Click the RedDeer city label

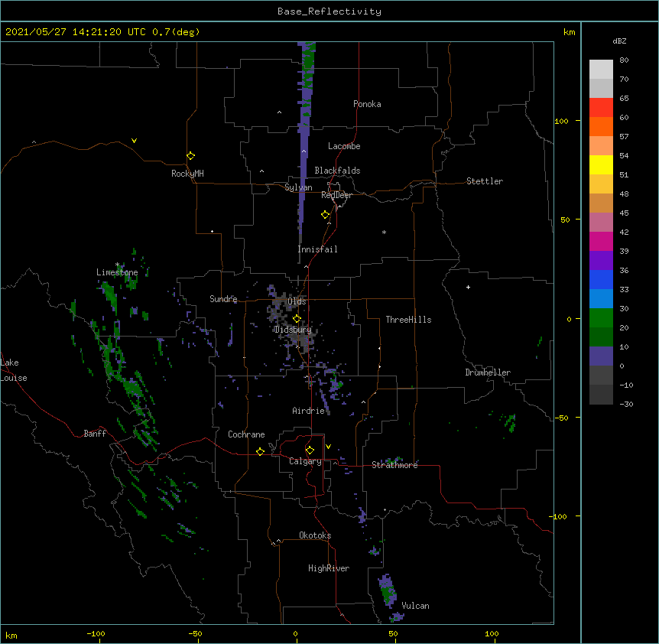(336, 195)
